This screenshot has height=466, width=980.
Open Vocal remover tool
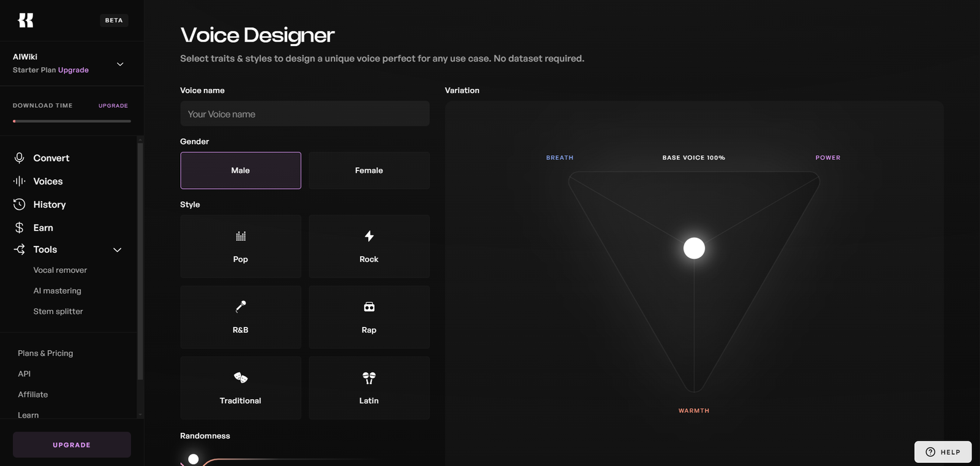click(60, 270)
